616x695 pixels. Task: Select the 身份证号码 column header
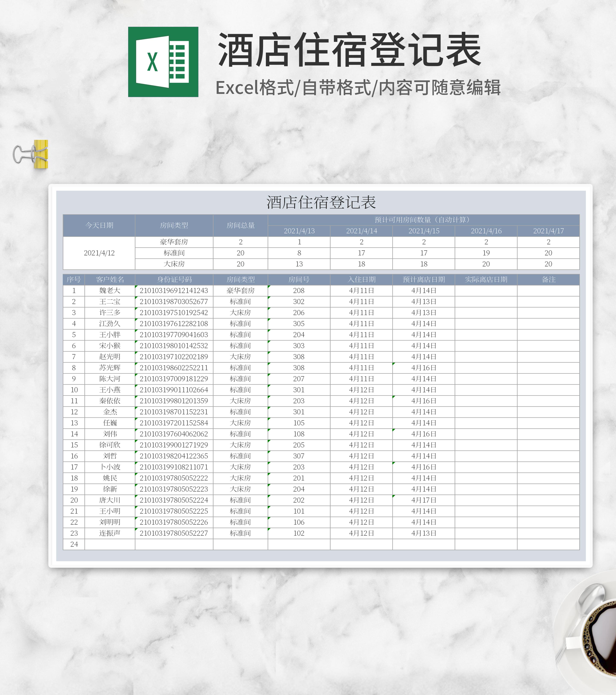point(174,279)
